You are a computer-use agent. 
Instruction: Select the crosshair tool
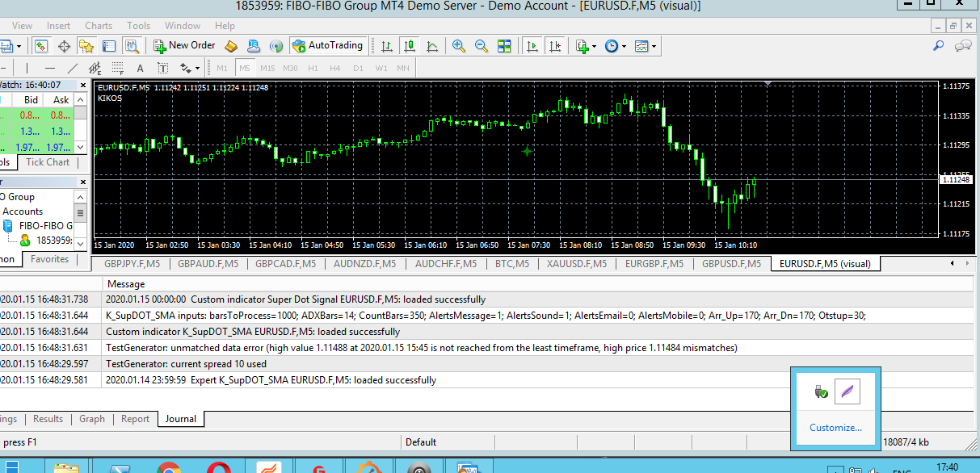click(64, 46)
